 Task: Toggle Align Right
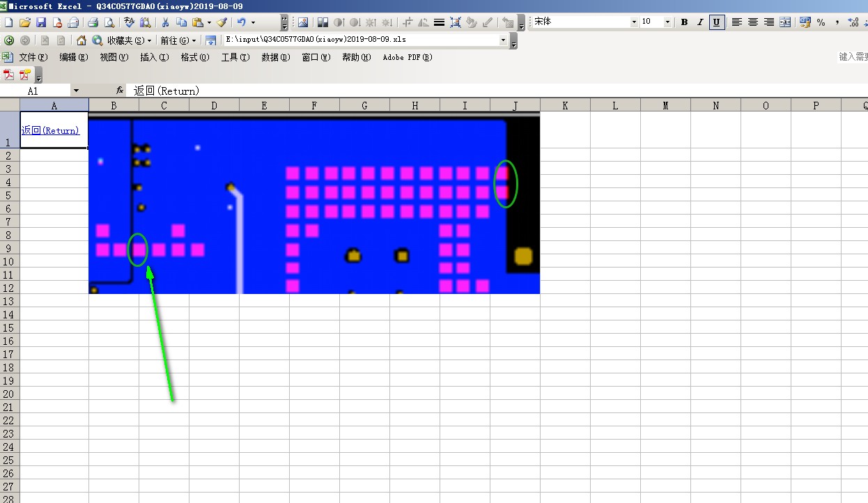pos(768,22)
